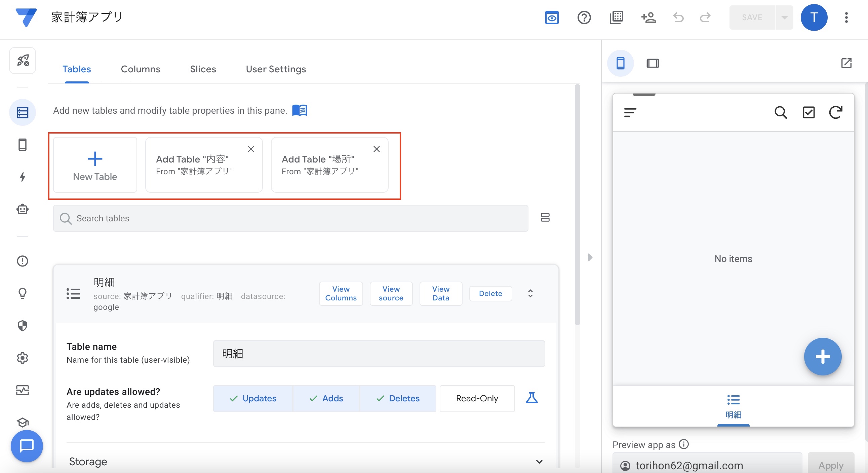Open the SAVE dropdown arrow
The height and width of the screenshot is (473, 868).
coord(784,17)
